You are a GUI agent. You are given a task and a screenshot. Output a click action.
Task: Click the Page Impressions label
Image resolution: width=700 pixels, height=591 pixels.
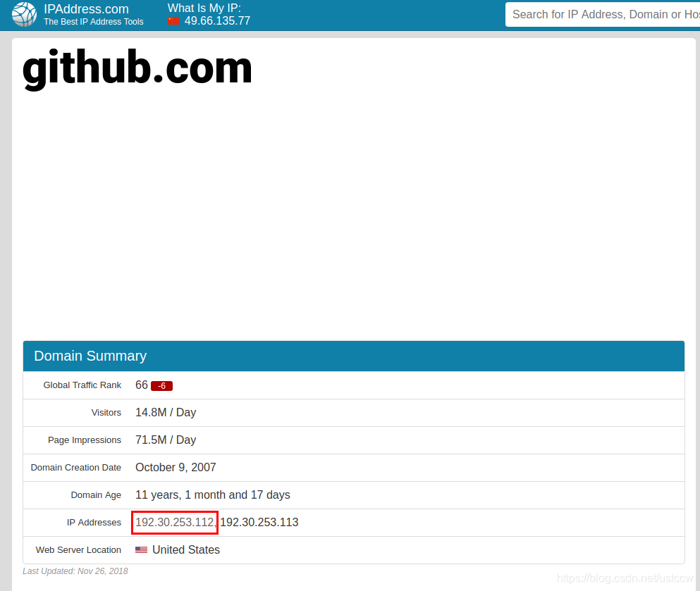tap(85, 440)
